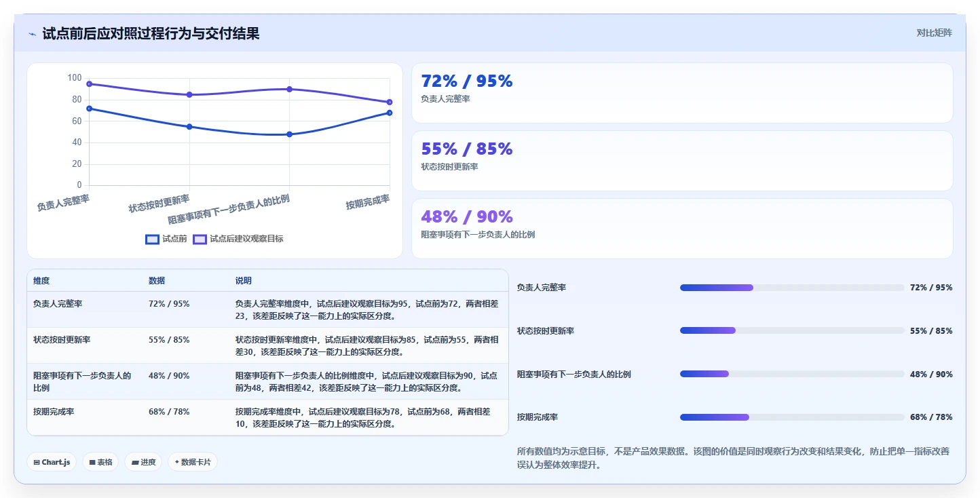This screenshot has width=980, height=498.
Task: Click the 阻塞事项有下一步负责人的比例 progress bar
Action: click(792, 374)
